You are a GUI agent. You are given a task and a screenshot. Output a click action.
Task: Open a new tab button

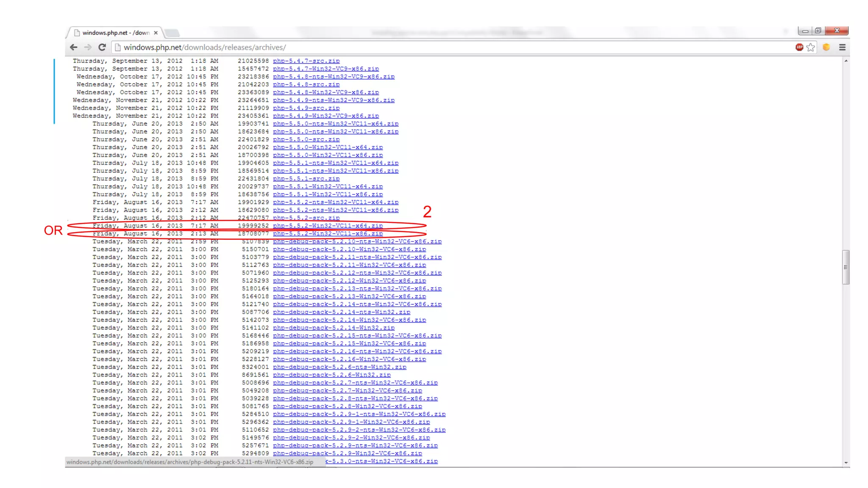point(172,33)
